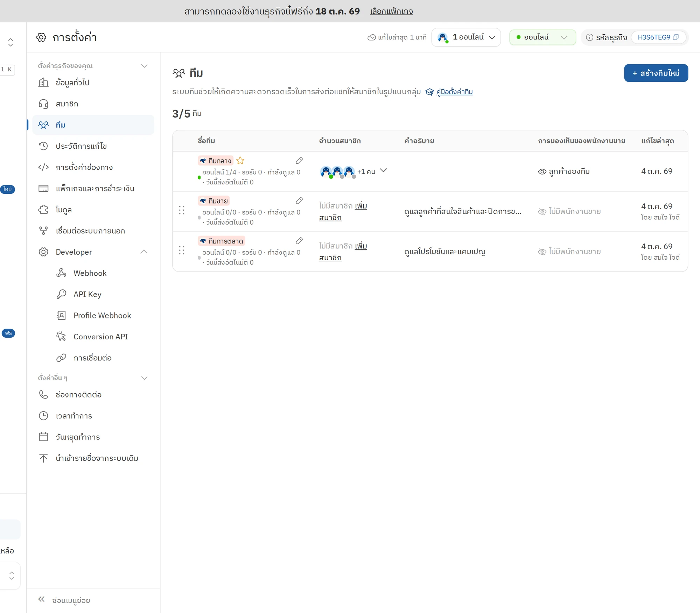The height and width of the screenshot is (613, 700).
Task: Open เวลาทำการ settings
Action: coord(93,416)
